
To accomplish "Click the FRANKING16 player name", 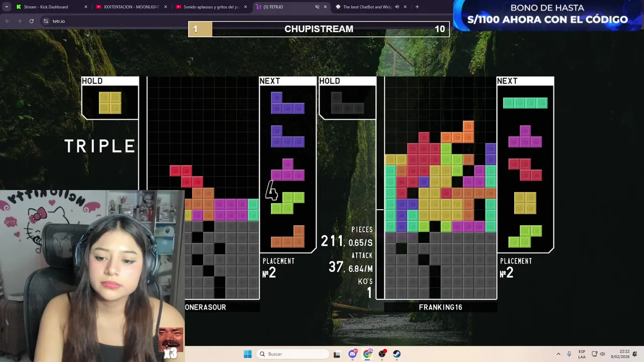I will pos(440,307).
